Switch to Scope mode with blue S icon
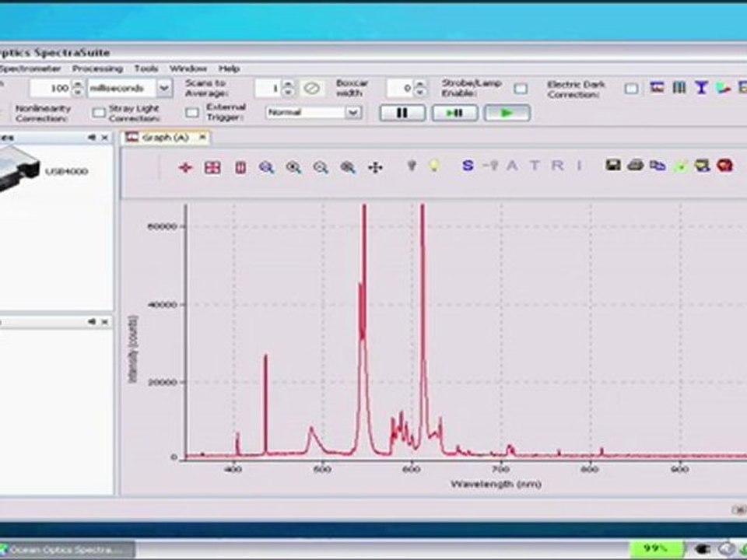The image size is (747, 560). coord(468,166)
